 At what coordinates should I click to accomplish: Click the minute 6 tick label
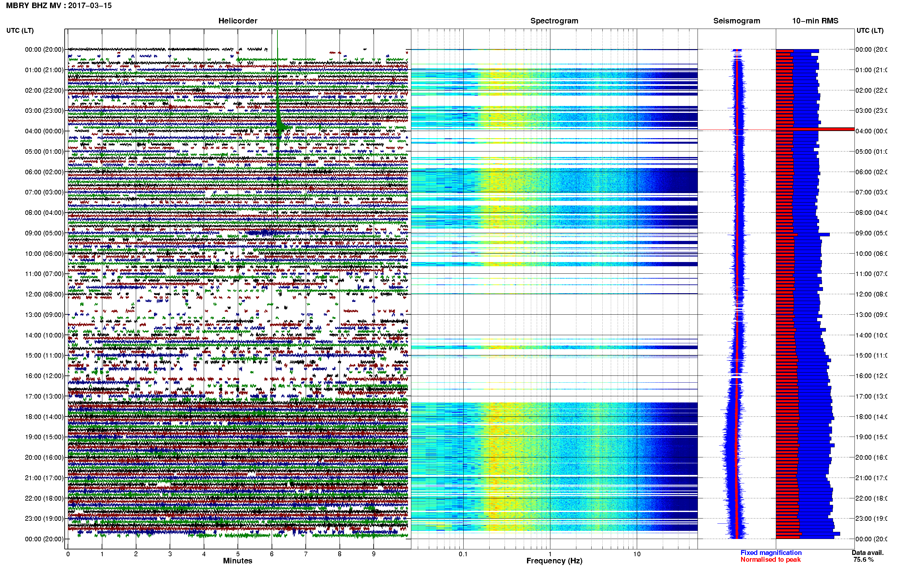pyautogui.click(x=272, y=554)
